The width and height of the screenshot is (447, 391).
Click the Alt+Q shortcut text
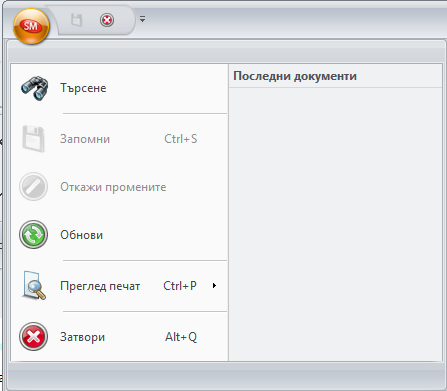[x=181, y=337]
